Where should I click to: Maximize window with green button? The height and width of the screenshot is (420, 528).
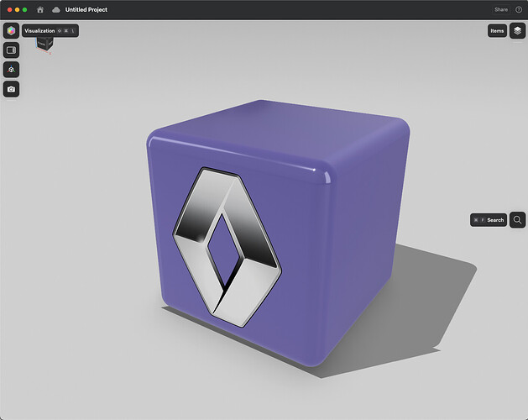pyautogui.click(x=24, y=10)
